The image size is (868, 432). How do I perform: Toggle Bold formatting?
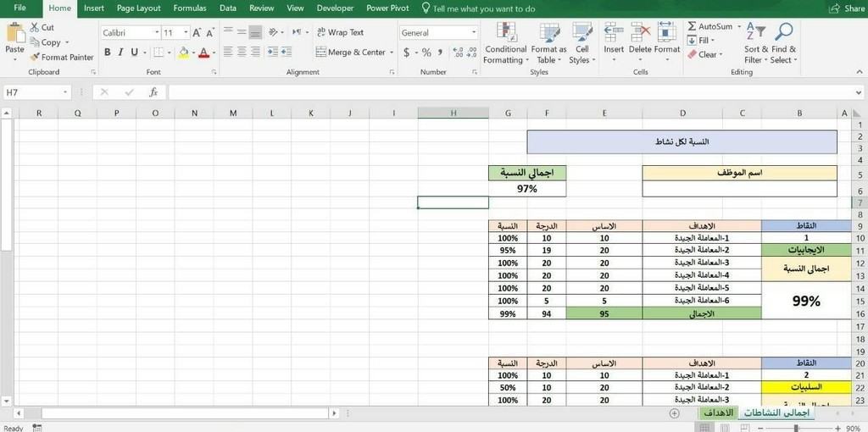tap(108, 52)
